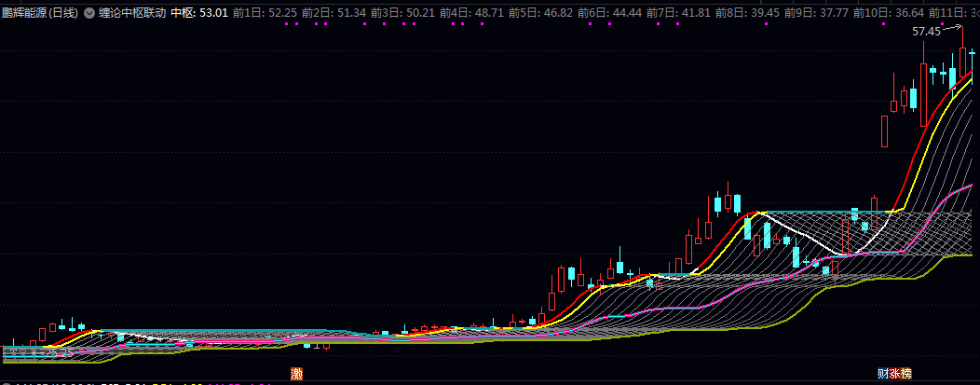Open the orange 激 event marker
This screenshot has height=385, width=980.
coord(297,374)
